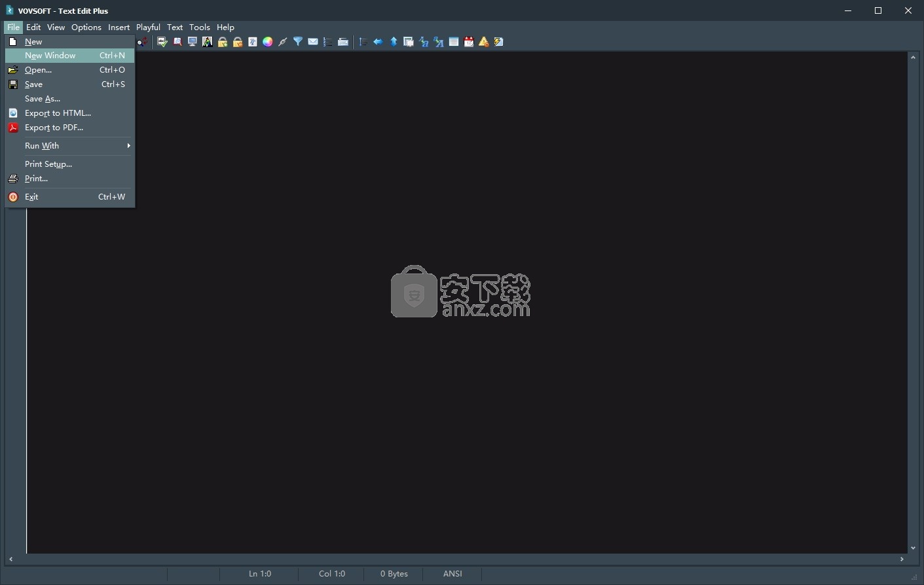Close the open File menu

click(x=13, y=27)
